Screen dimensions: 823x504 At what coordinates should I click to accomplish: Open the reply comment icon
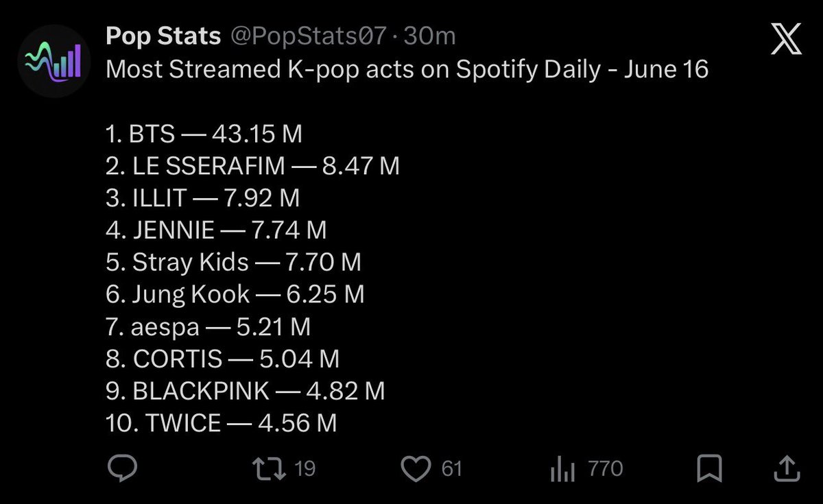(123, 469)
